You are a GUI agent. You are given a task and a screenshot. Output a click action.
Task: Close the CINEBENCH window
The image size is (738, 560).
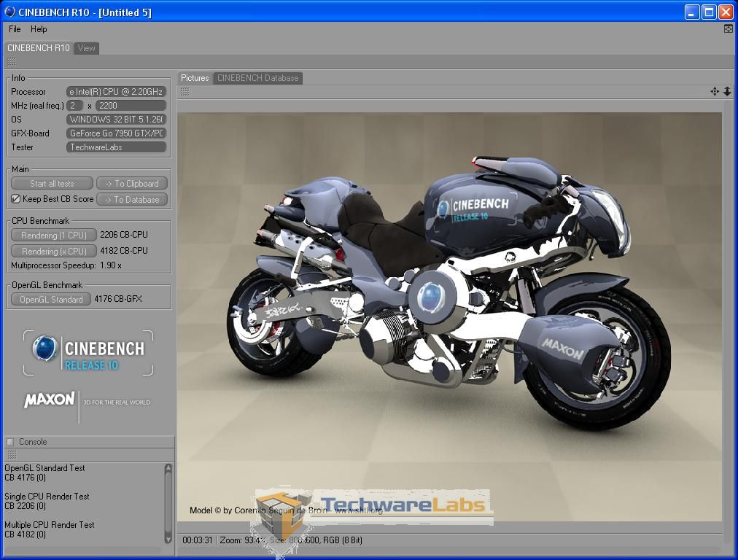click(726, 12)
